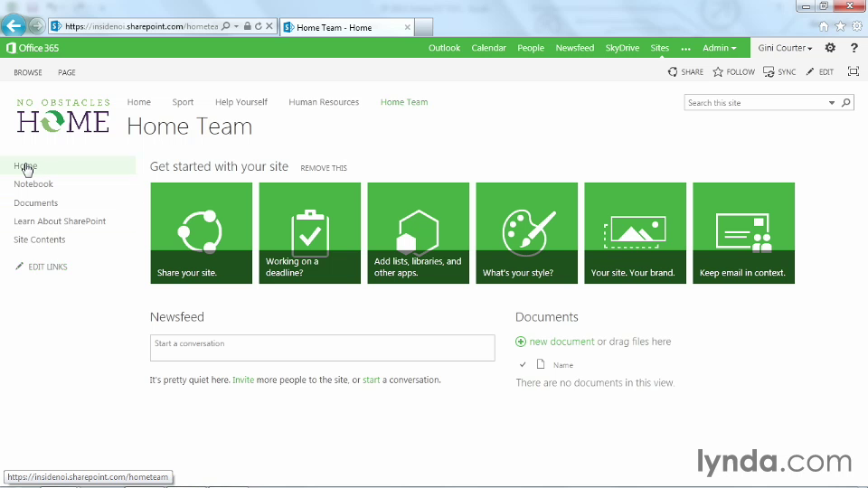Screen dimensions: 868x488
Task: Open Documents in the quick launch
Action: [36, 203]
